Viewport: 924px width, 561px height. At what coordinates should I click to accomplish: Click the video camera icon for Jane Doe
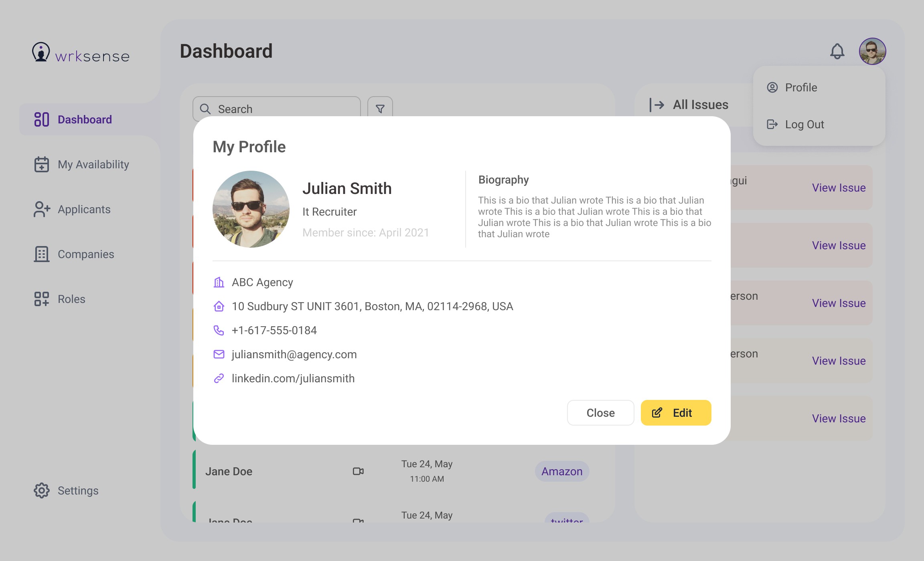click(358, 471)
